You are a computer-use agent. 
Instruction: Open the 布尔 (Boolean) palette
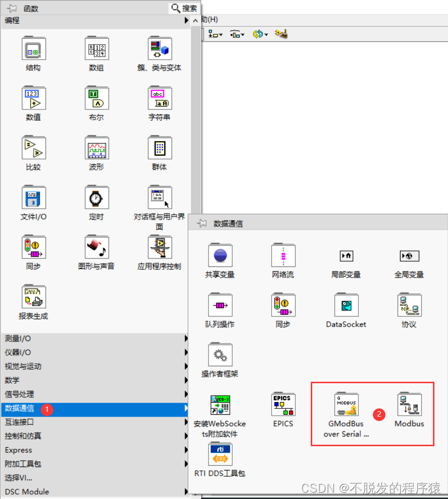pos(96,98)
